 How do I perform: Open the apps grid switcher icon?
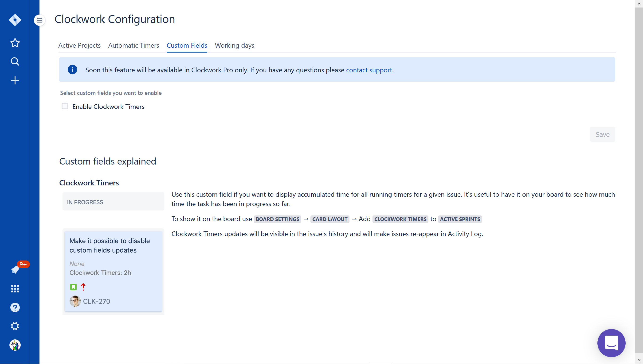click(x=15, y=289)
